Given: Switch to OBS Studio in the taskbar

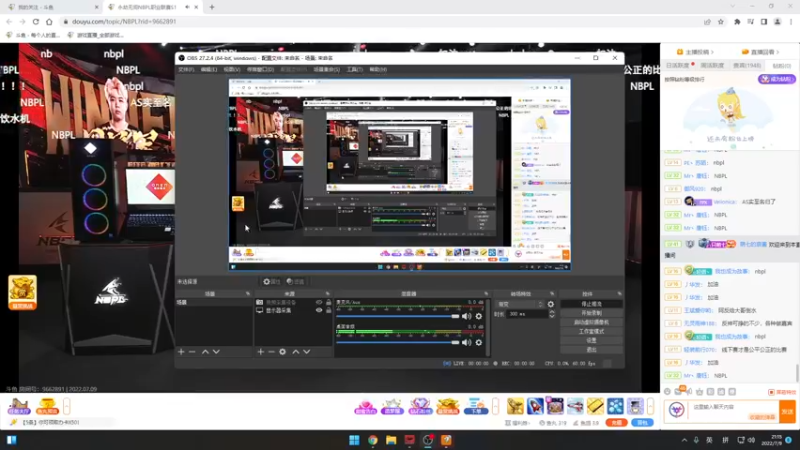Looking at the screenshot, I should pos(428,440).
